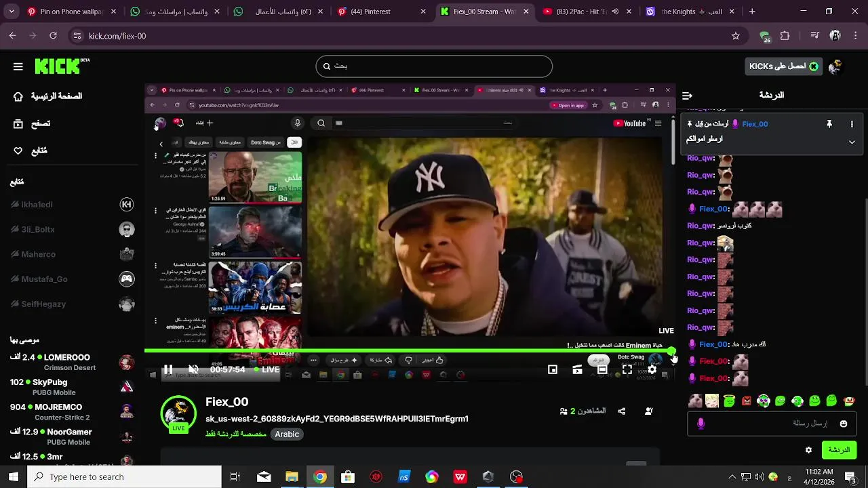Image resolution: width=868 pixels, height=488 pixels.
Task: Open followed channel Maherco
Action: pos(73,254)
